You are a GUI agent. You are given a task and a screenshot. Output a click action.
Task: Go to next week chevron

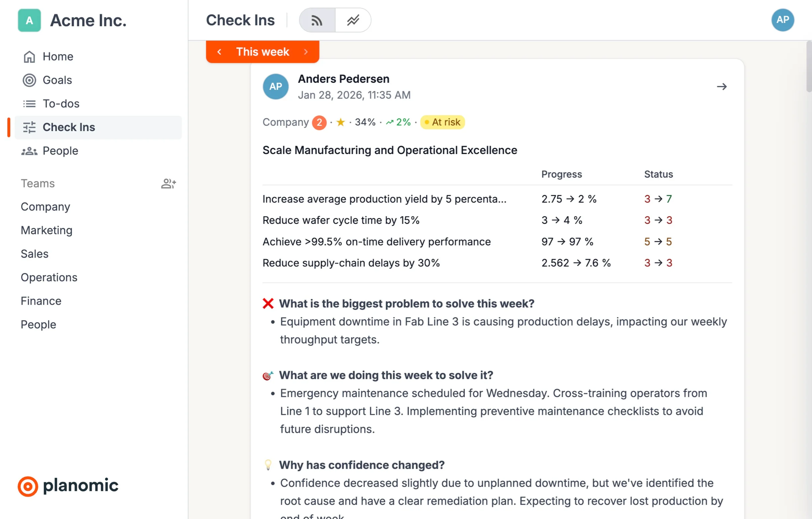click(306, 52)
